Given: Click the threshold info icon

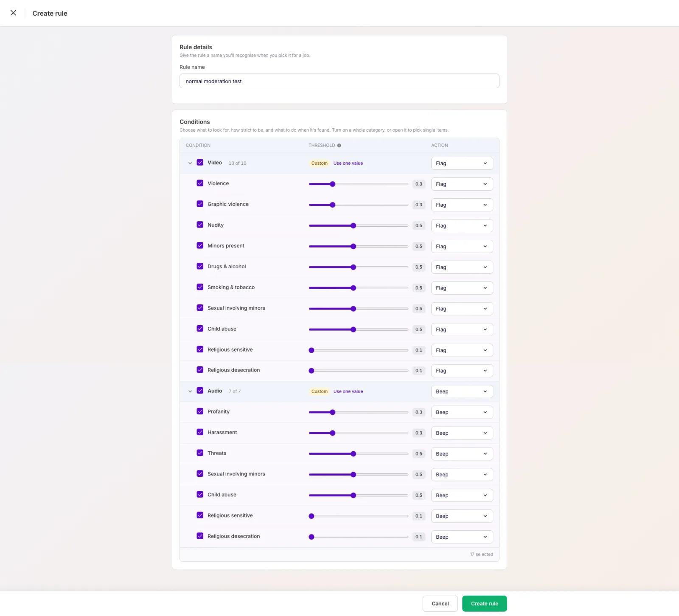Looking at the screenshot, I should [x=339, y=146].
